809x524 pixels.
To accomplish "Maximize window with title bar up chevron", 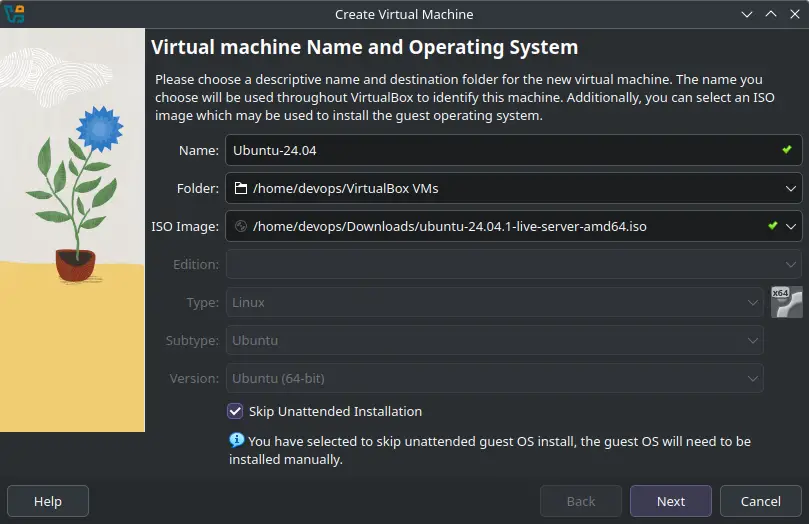I will click(x=771, y=14).
